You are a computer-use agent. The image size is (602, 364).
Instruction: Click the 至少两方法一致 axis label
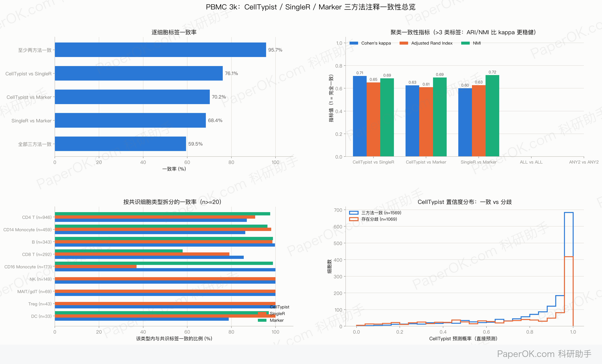point(35,50)
